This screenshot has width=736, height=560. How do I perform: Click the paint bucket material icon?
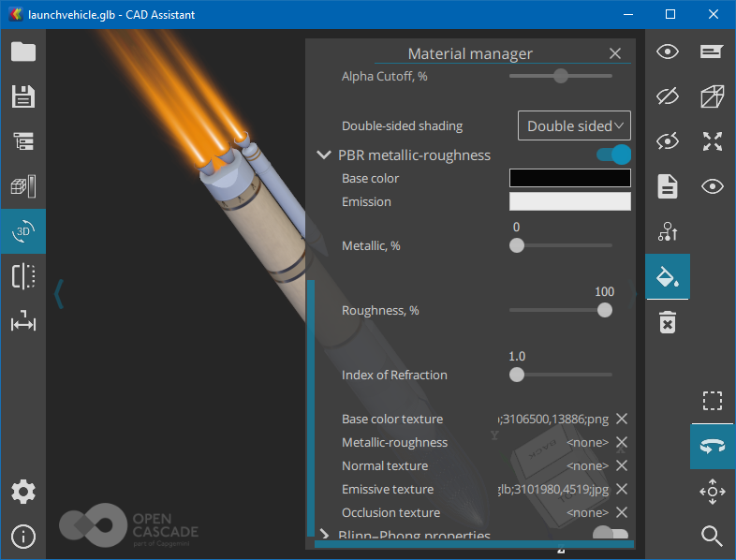(x=668, y=277)
